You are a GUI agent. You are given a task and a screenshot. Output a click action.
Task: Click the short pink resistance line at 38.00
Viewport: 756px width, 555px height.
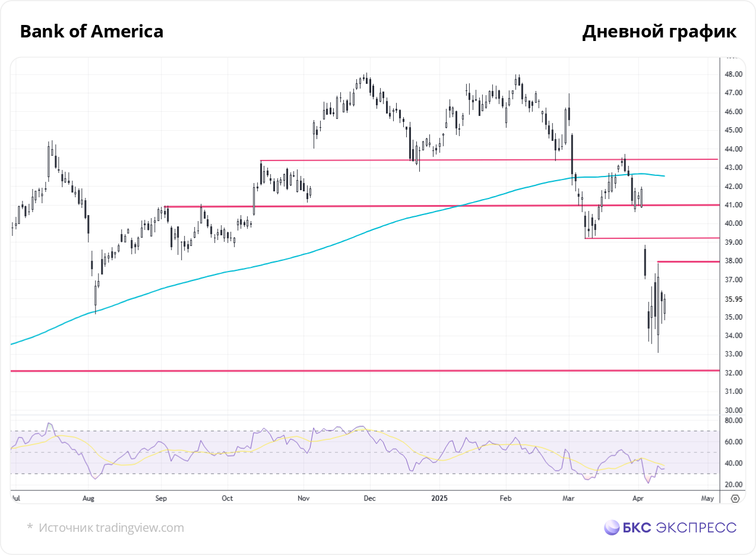click(x=688, y=261)
